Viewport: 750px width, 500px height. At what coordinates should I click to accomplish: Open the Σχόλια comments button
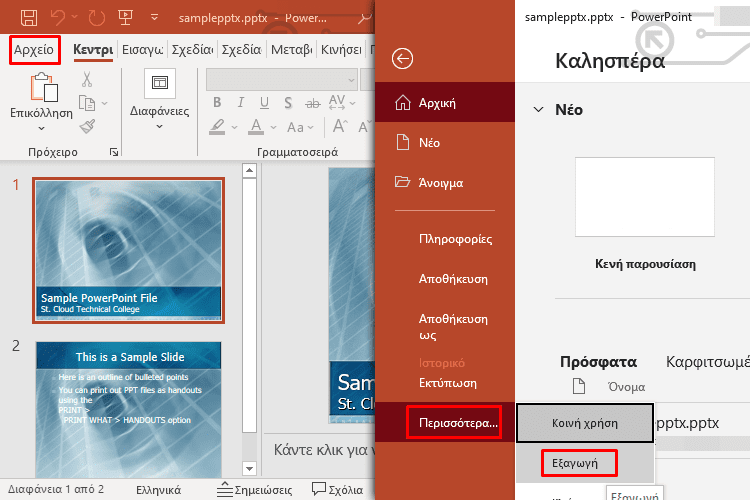pos(337,490)
